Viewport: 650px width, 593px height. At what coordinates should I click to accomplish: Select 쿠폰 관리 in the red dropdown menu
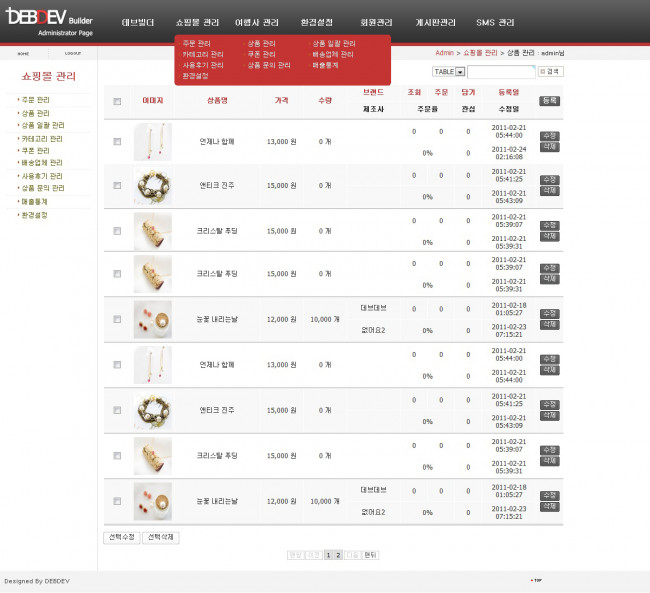(x=262, y=54)
